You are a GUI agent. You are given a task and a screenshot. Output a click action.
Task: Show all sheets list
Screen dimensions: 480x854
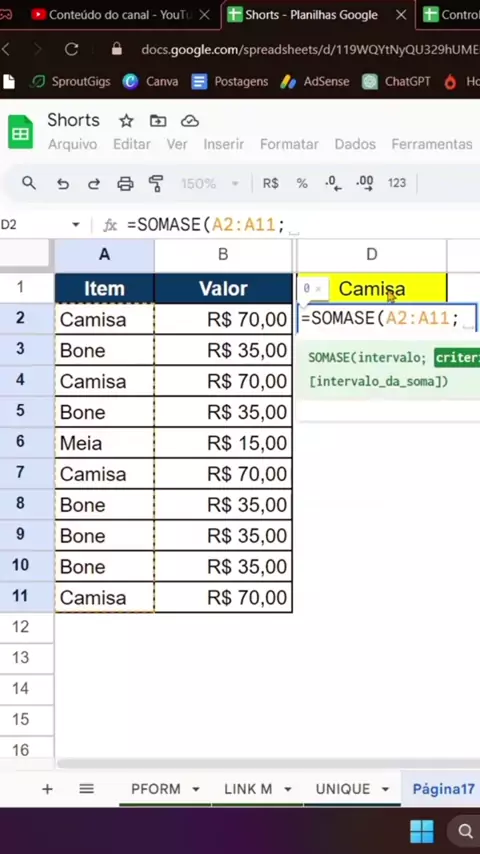click(87, 789)
